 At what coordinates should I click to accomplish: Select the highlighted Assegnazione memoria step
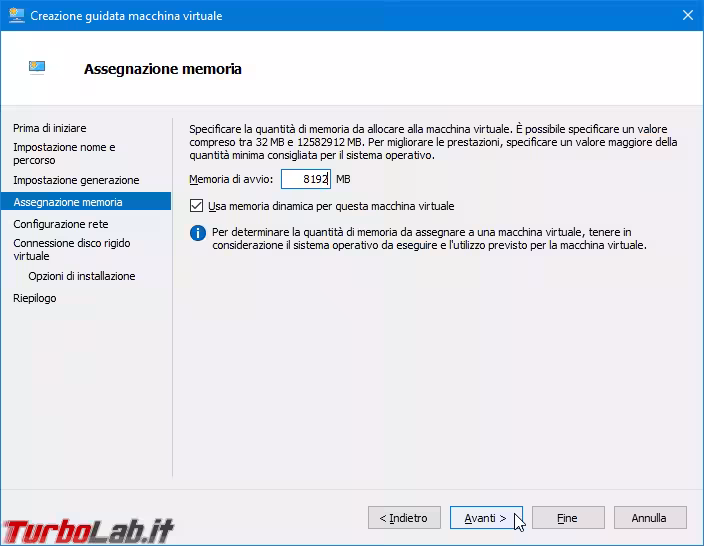[x=68, y=202]
